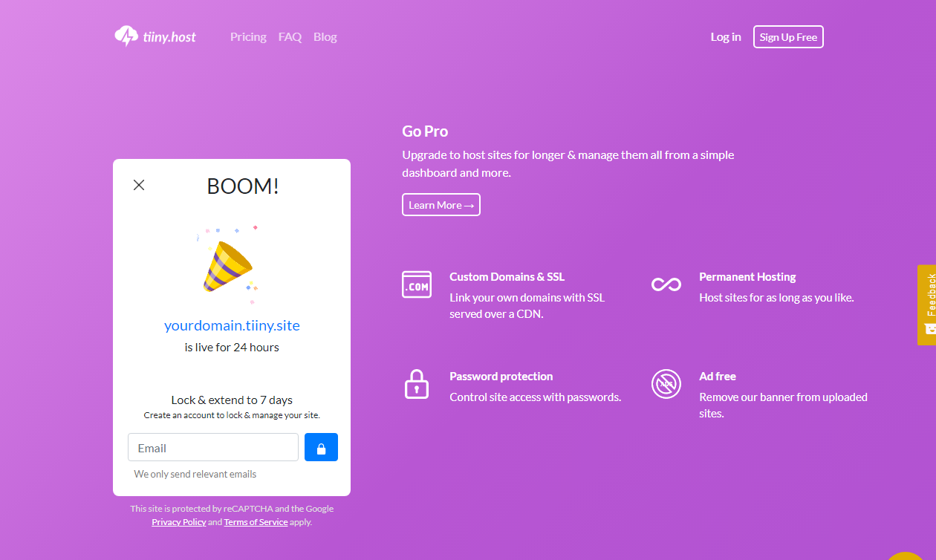Click the tiiny.host cloud logo
This screenshot has width=936, height=560.
pos(155,36)
